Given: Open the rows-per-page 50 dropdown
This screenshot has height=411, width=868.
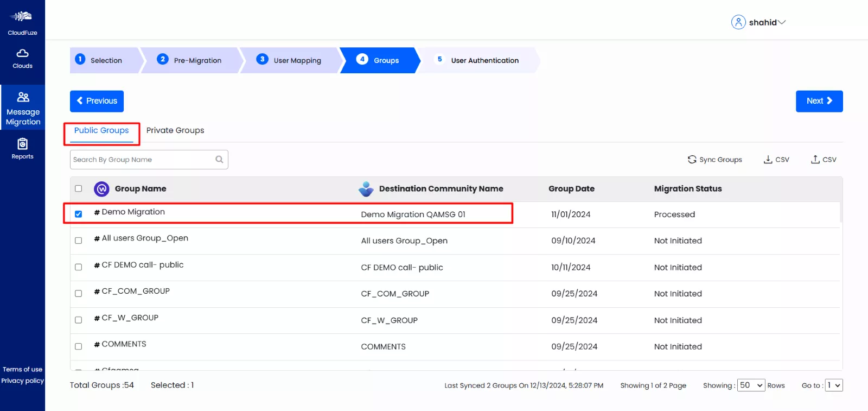Looking at the screenshot, I should (x=751, y=385).
